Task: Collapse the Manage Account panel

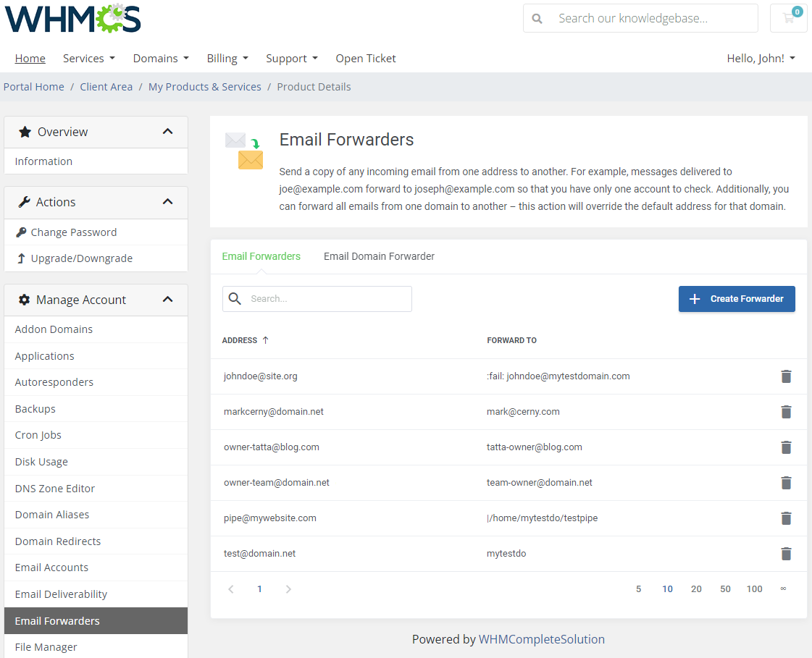Action: tap(167, 300)
